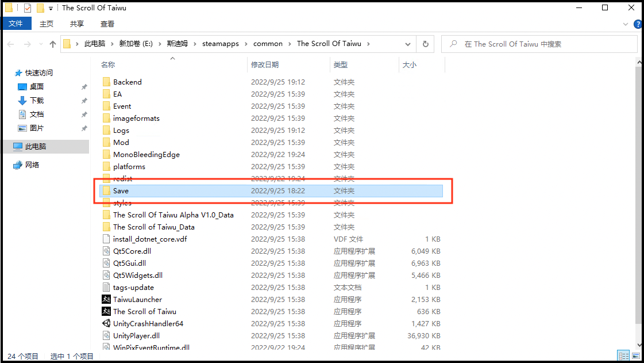Image resolution: width=644 pixels, height=363 pixels.
Task: Click the file list scrollbar up arrow
Action: 639,62
